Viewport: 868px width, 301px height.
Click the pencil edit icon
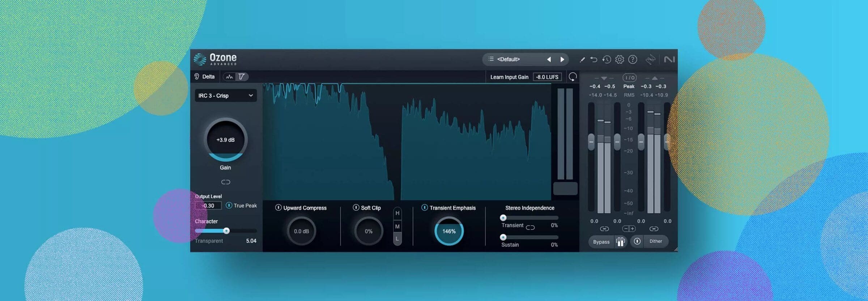(582, 60)
